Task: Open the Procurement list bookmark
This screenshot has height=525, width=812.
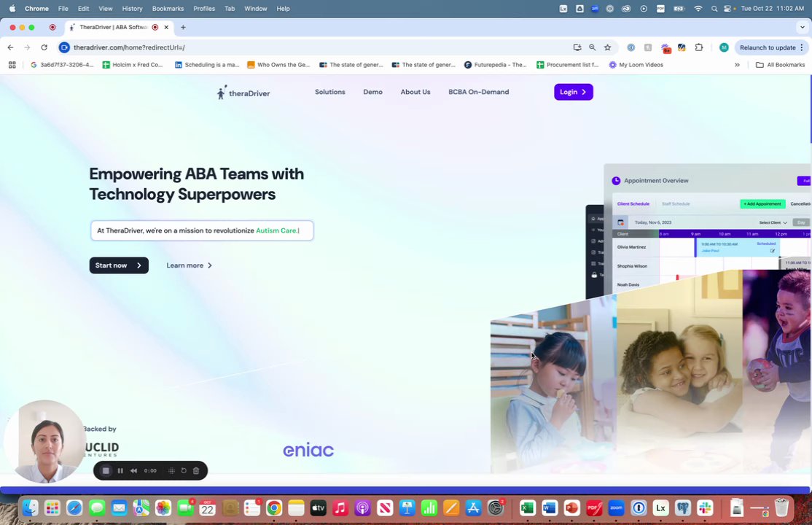Action: click(x=567, y=65)
